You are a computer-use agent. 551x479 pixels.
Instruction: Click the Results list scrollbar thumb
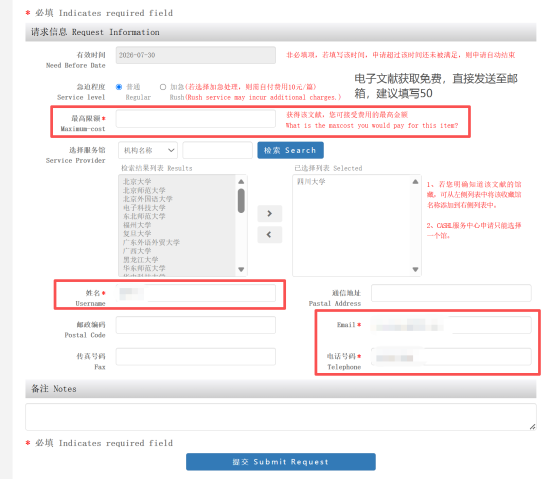coord(241,201)
